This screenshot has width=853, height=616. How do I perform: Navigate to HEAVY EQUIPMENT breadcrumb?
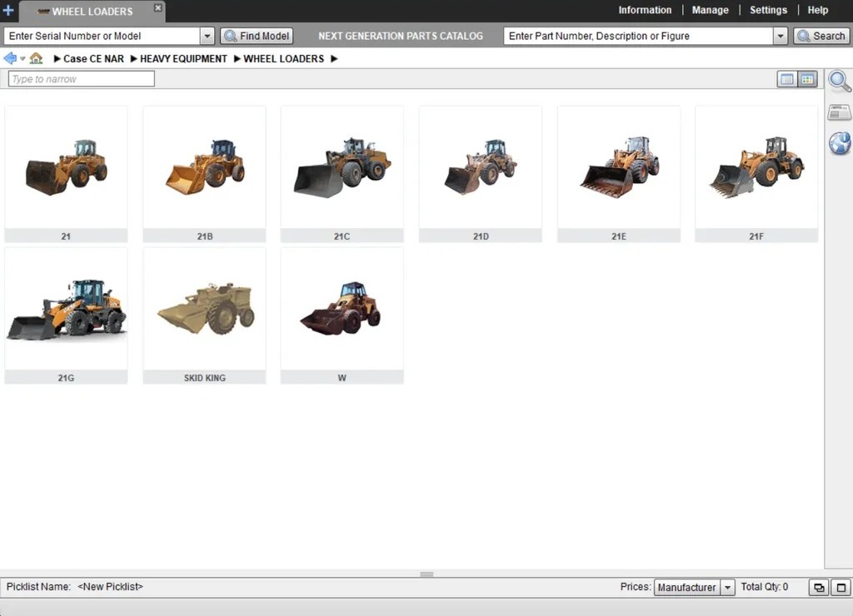coord(183,58)
